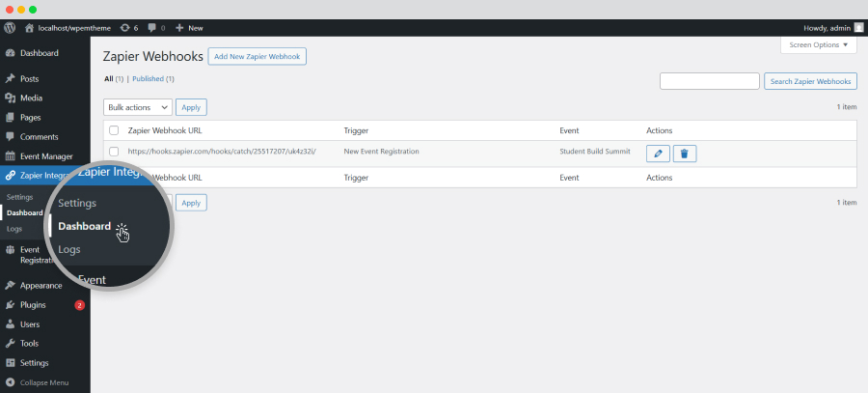Open Appearance in the sidebar

pyautogui.click(x=41, y=285)
